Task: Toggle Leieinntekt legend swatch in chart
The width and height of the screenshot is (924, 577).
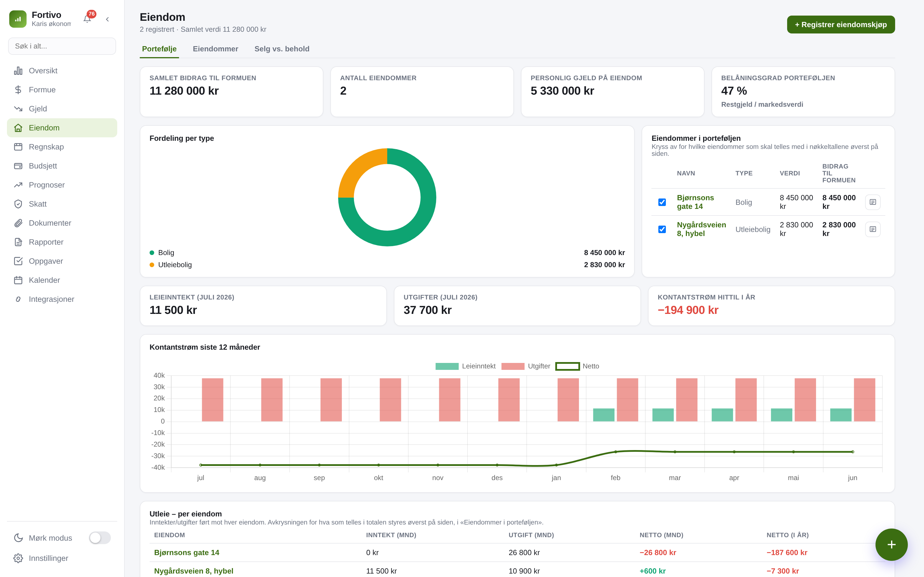Action: click(447, 366)
